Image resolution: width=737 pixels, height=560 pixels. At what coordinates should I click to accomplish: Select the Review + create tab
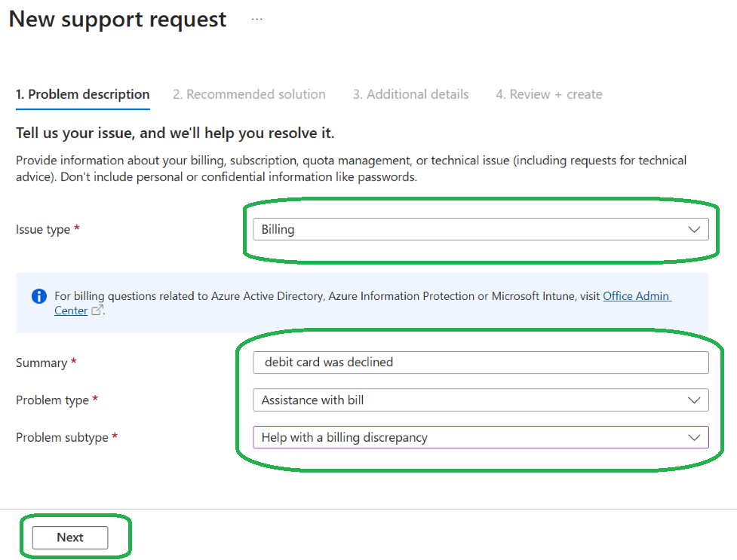[549, 94]
